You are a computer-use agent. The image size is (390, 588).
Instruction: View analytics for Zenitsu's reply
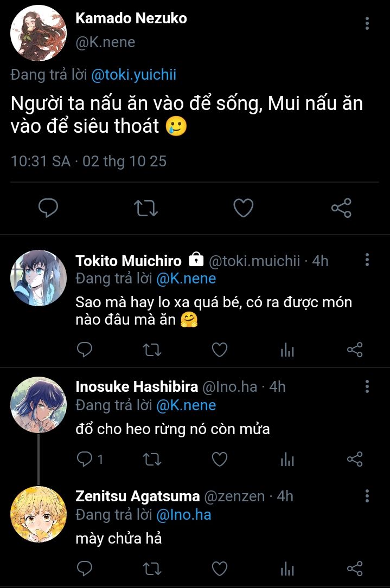287,568
